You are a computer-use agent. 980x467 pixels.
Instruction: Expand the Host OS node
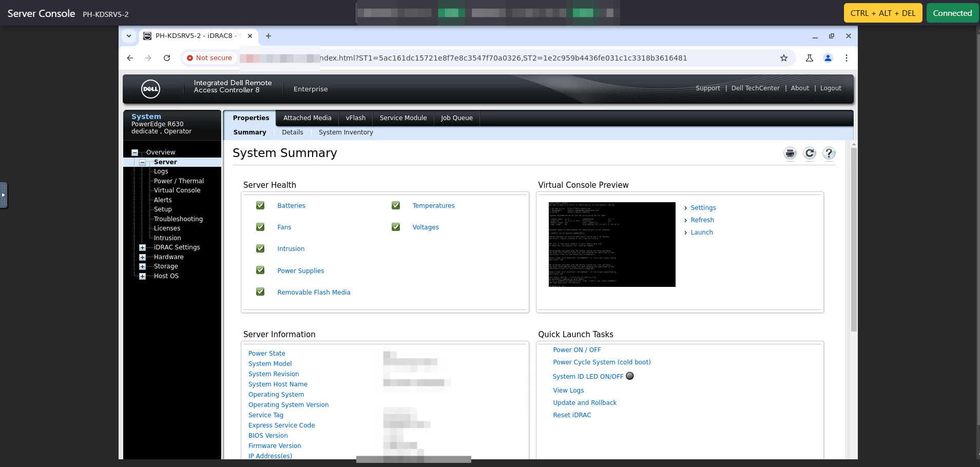point(142,276)
